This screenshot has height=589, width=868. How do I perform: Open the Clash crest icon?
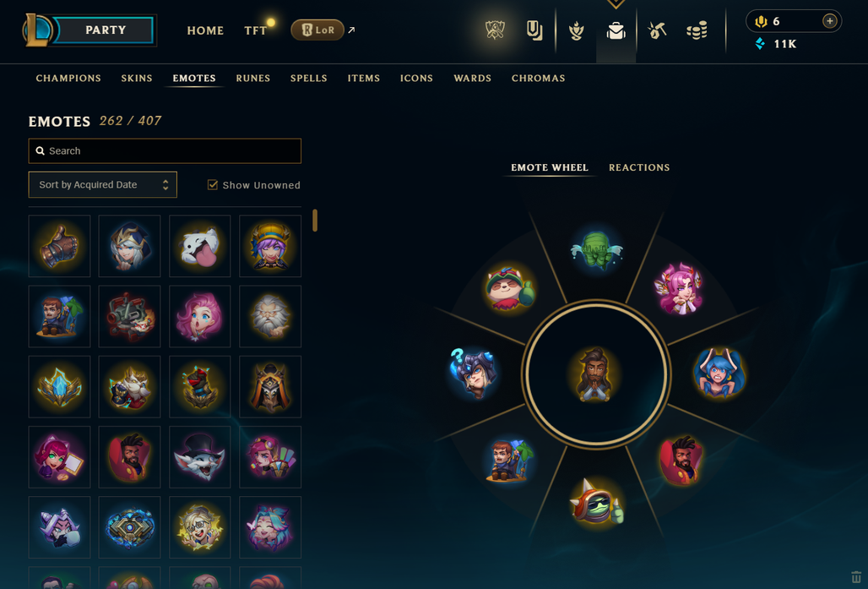click(x=495, y=30)
